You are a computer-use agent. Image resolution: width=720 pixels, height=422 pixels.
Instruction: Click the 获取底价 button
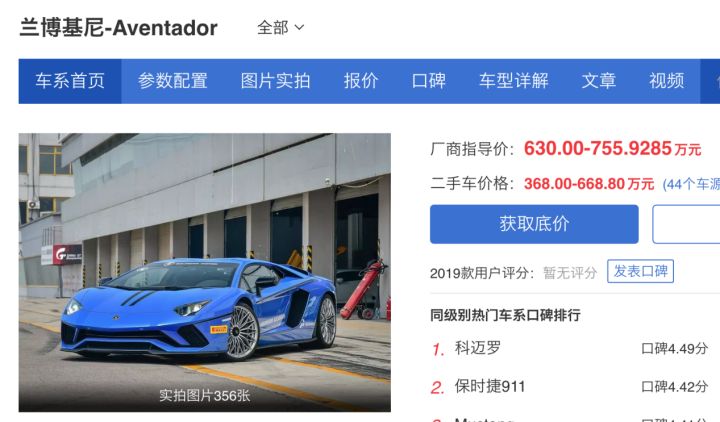[534, 224]
